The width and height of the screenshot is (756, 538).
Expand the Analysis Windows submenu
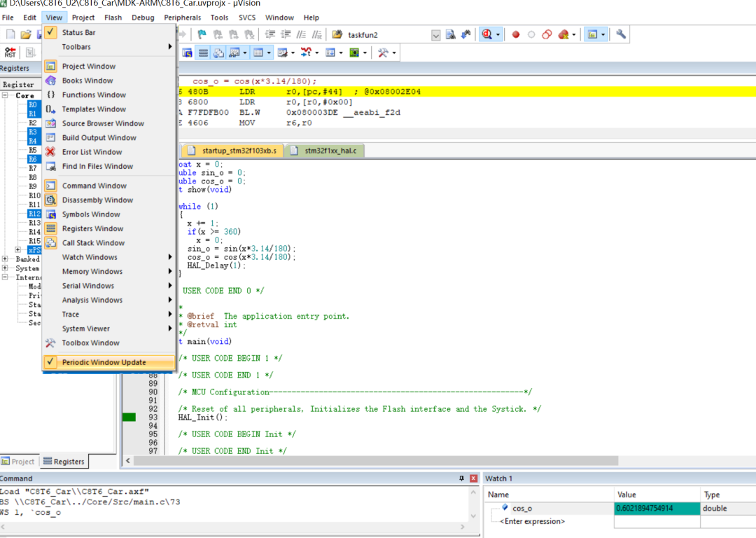point(108,300)
